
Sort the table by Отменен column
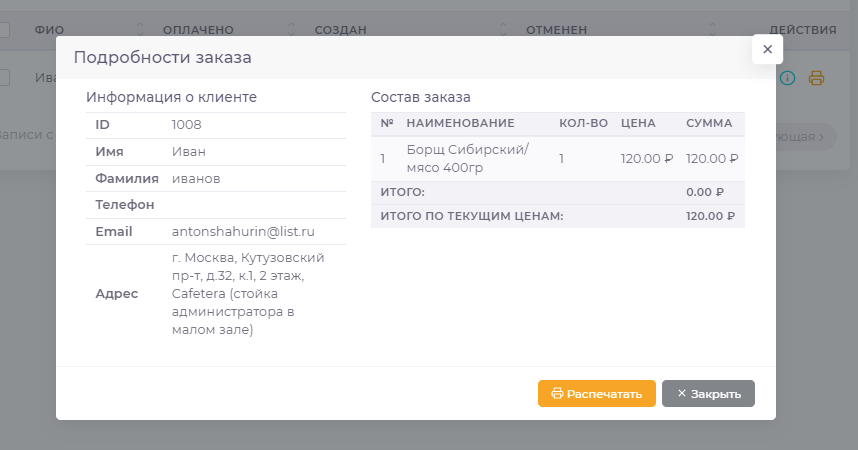point(557,30)
